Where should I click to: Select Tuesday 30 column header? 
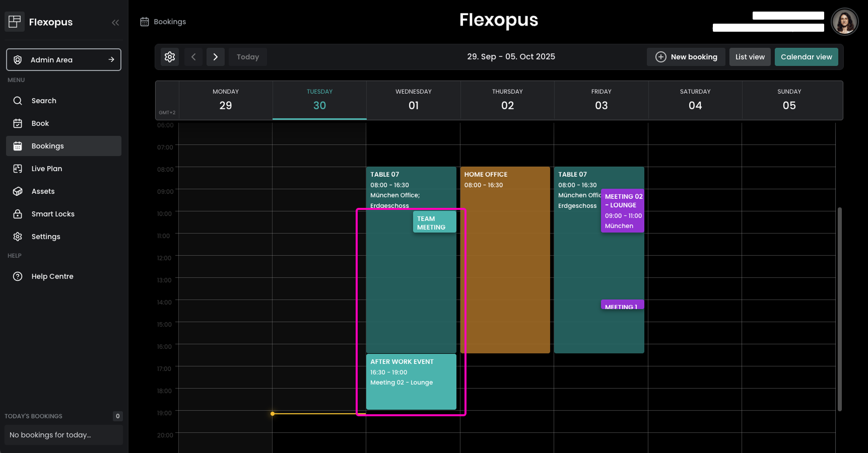(x=319, y=100)
